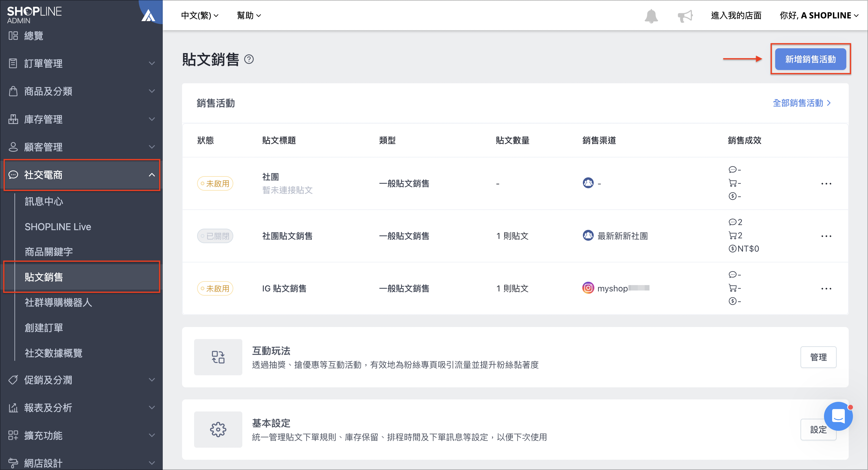Open more options for the 社團貼文銷售 row
Viewport: 868px width, 470px height.
coord(826,236)
